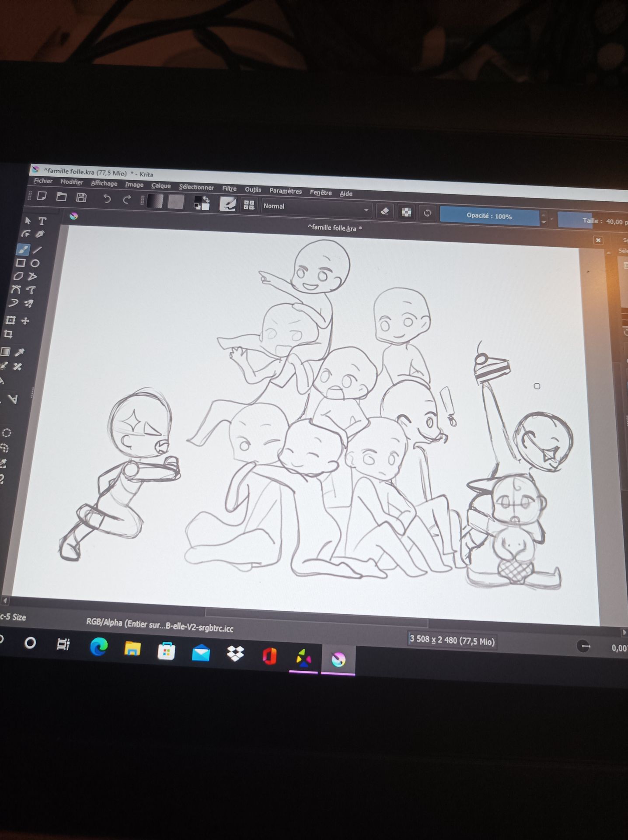Open the Filtre menu
Screen dimensions: 628x840
(x=229, y=189)
